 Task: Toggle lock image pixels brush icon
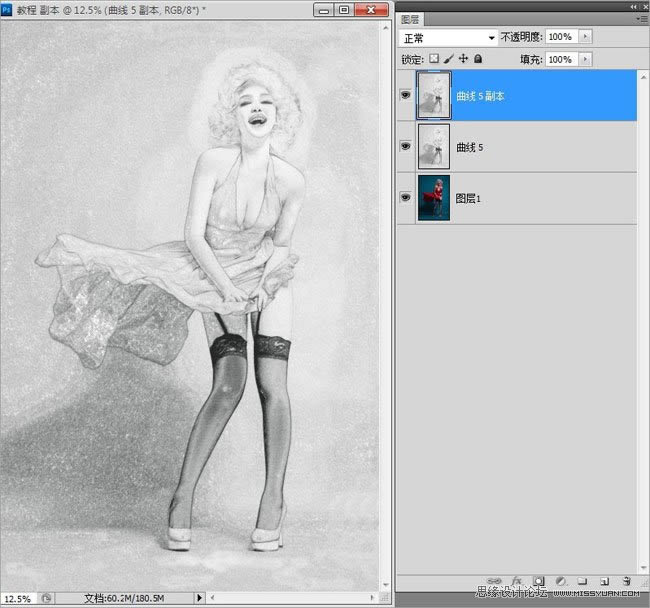449,59
